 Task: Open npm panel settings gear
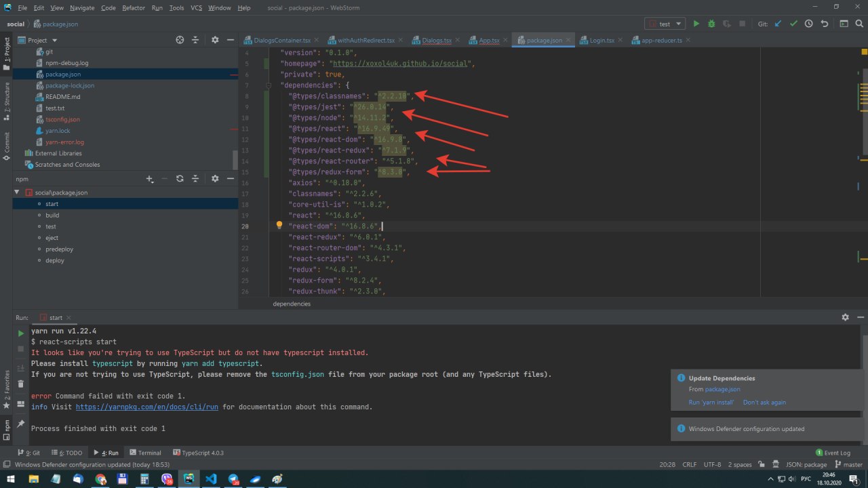tap(215, 179)
